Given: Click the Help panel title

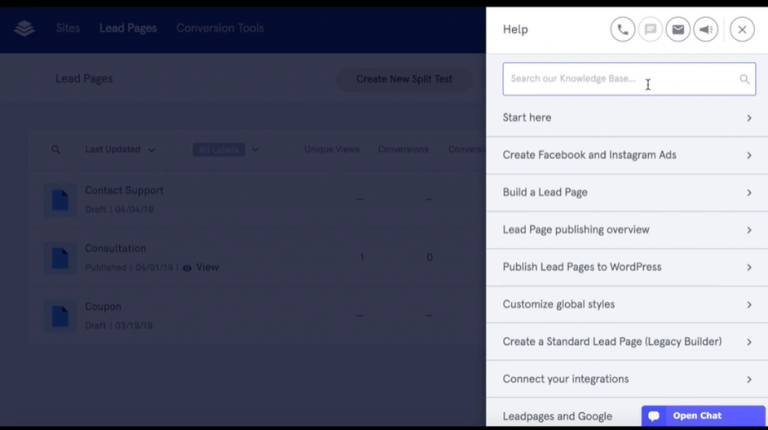Looking at the screenshot, I should 515,29.
